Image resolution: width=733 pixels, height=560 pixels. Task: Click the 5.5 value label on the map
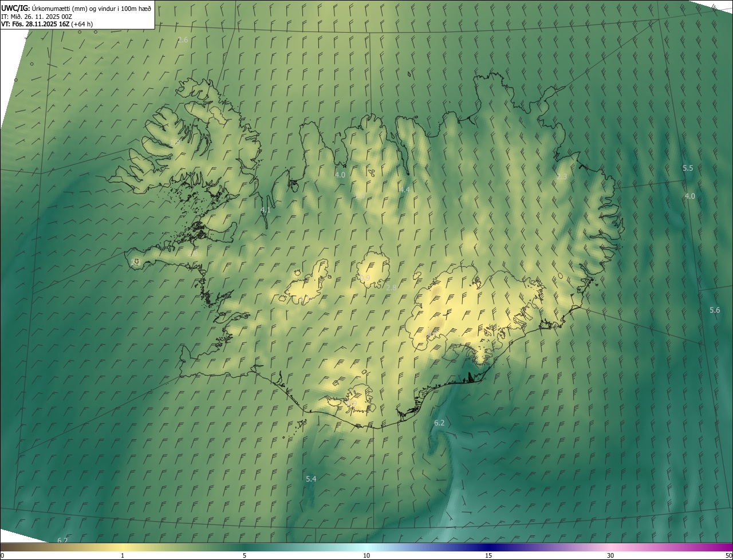(688, 168)
